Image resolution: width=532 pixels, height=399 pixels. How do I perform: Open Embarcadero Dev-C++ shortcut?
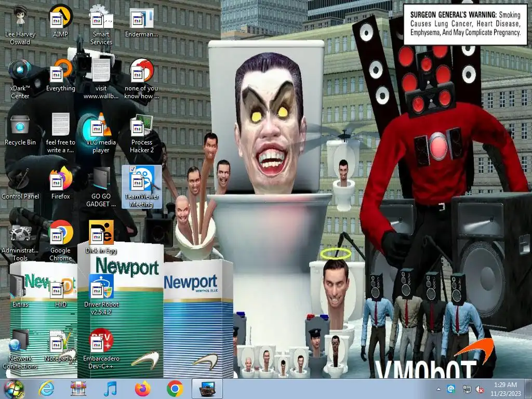(x=101, y=349)
